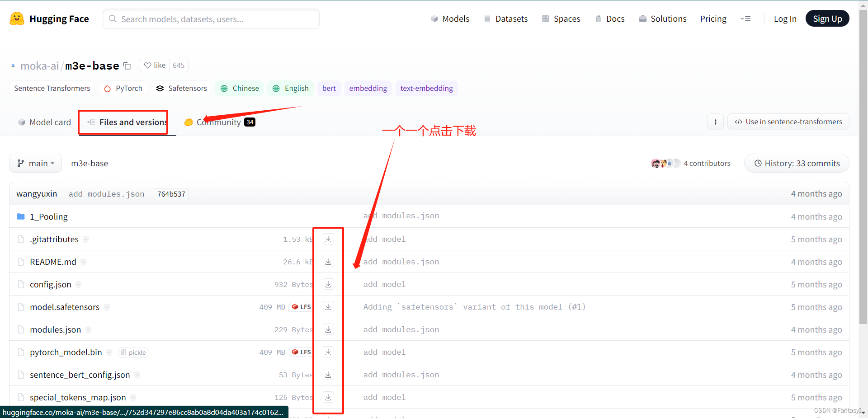Focus the search models input field

[x=211, y=19]
